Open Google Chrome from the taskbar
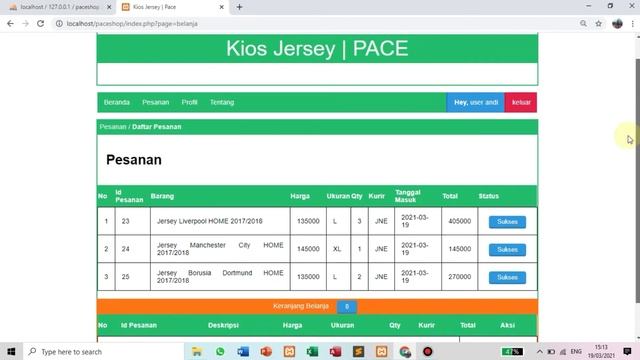This screenshot has height=360, width=640. (405, 351)
